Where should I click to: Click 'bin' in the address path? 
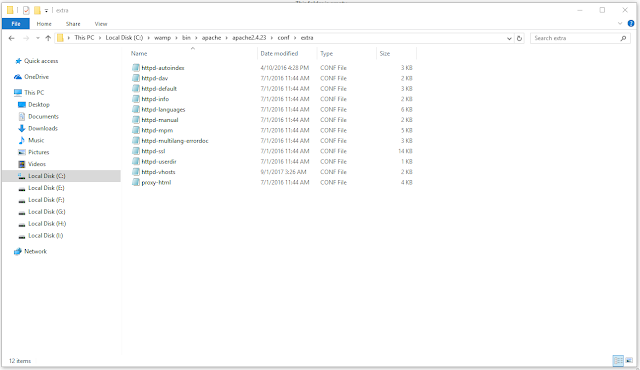pyautogui.click(x=186, y=38)
